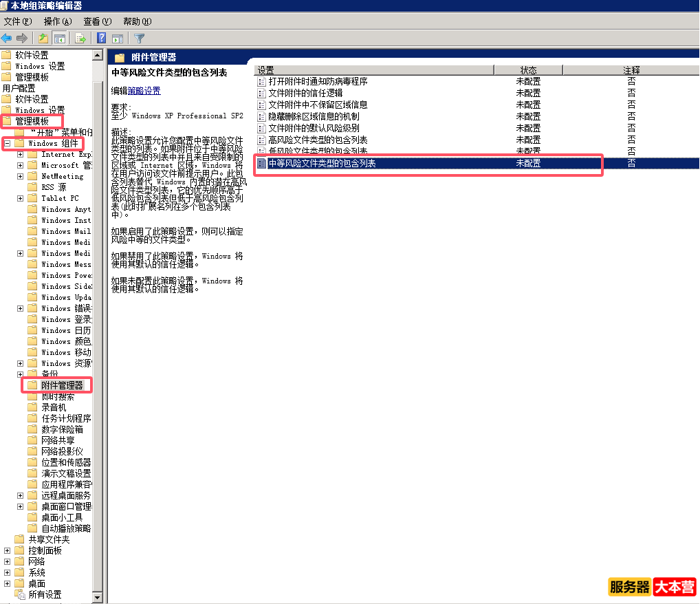The image size is (700, 604).
Task: Click the folder icon next to RSS 源
Action: tap(32, 187)
